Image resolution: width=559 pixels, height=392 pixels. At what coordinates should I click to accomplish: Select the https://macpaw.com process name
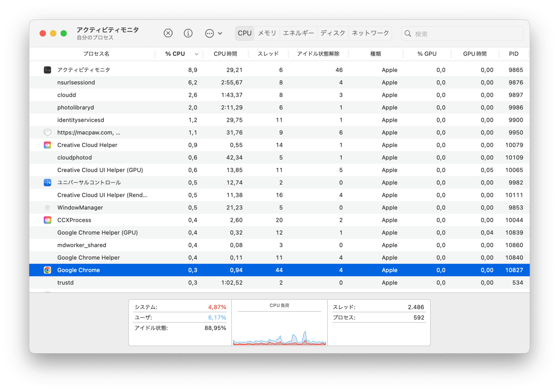pyautogui.click(x=89, y=132)
